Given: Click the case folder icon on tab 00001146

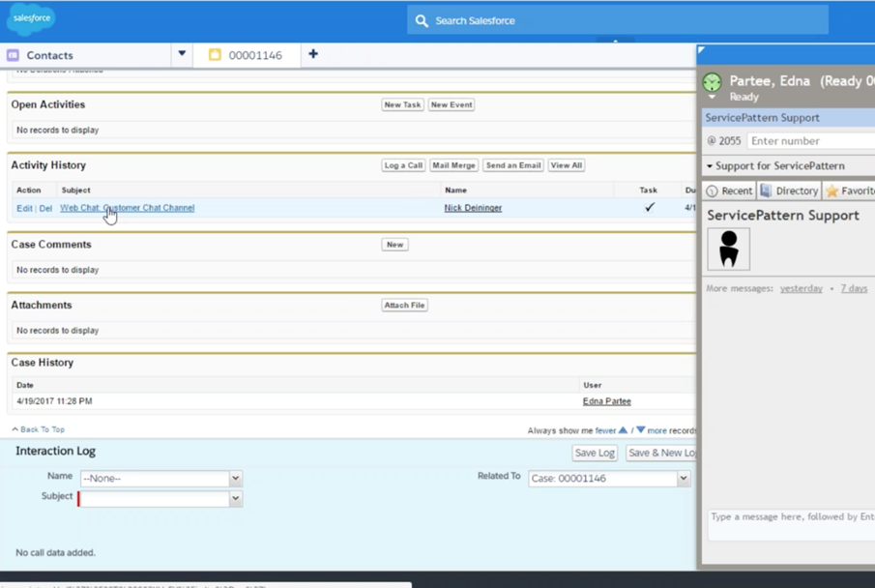Looking at the screenshot, I should pyautogui.click(x=215, y=55).
